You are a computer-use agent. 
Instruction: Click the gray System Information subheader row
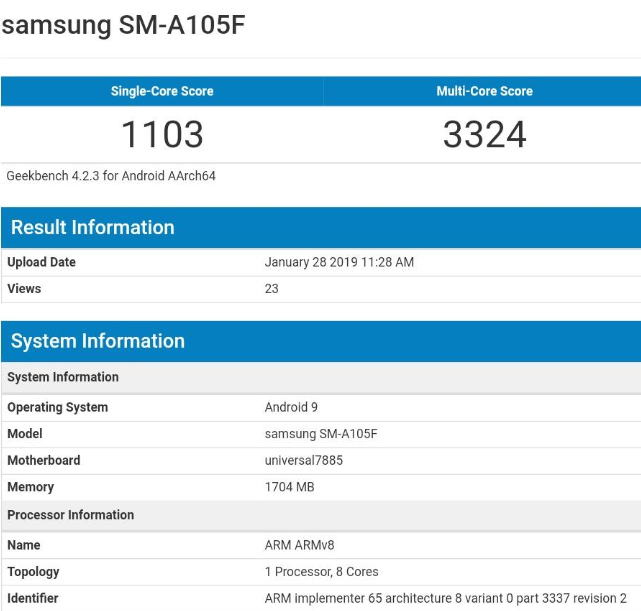321,377
